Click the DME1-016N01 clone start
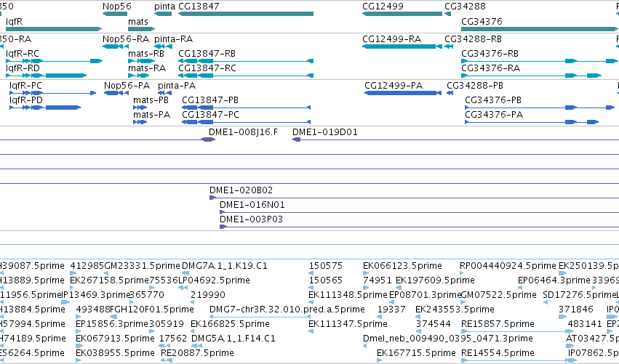 point(223,213)
